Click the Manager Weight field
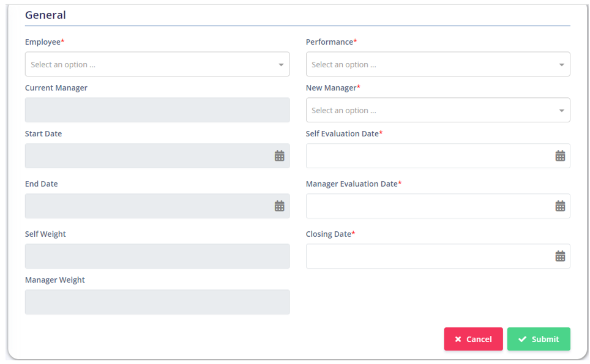This screenshot has width=590, height=364. pyautogui.click(x=157, y=302)
